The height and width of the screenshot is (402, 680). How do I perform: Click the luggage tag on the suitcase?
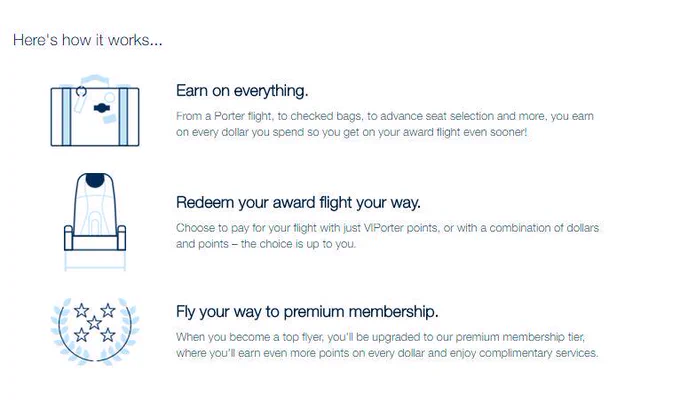[80, 99]
